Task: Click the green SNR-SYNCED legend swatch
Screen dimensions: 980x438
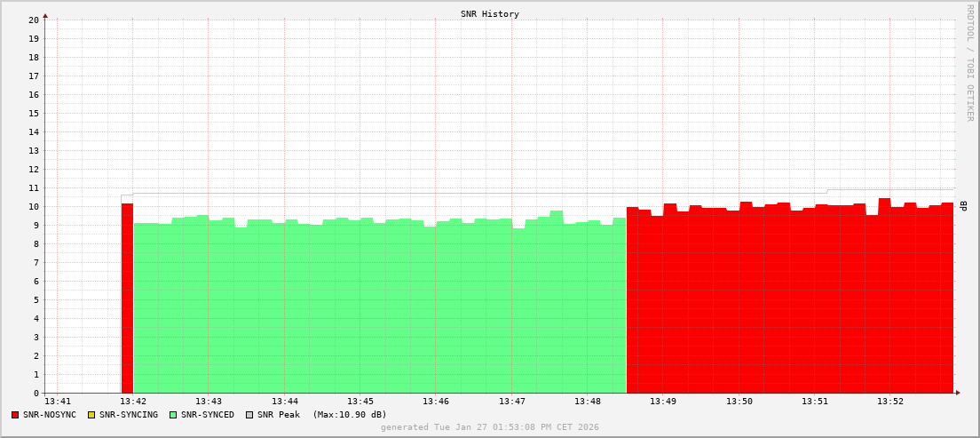Action: pyautogui.click(x=173, y=415)
